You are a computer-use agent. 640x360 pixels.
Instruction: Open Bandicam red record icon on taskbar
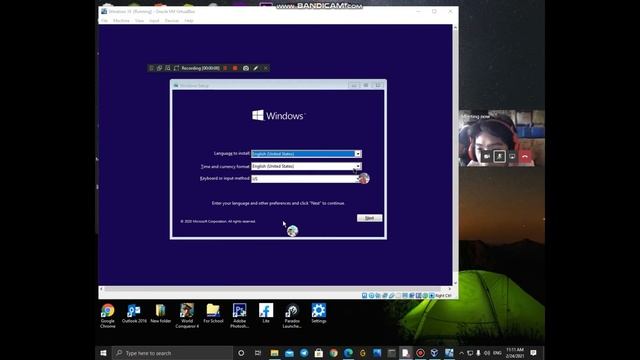coord(420,353)
